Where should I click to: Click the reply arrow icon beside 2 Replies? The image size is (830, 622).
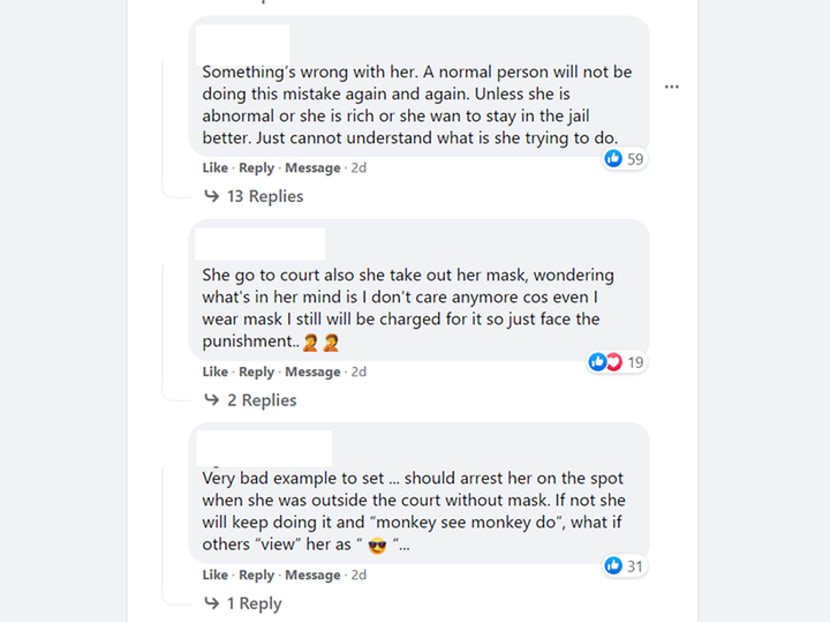tap(211, 401)
